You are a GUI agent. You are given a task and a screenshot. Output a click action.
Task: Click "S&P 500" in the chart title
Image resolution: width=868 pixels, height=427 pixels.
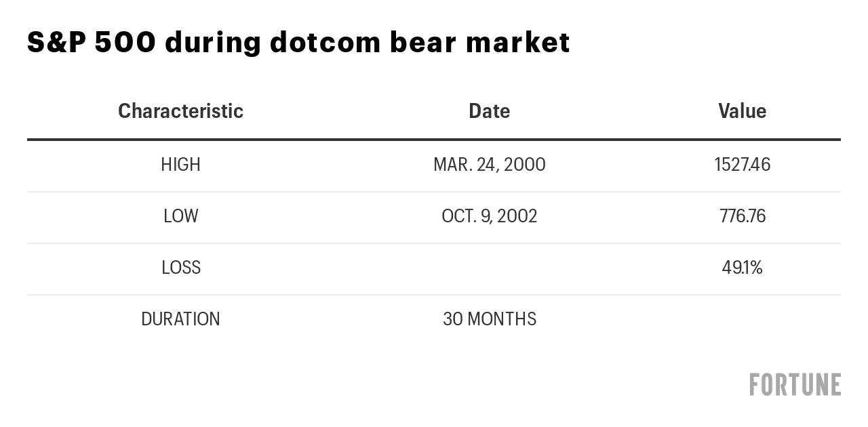click(91, 42)
